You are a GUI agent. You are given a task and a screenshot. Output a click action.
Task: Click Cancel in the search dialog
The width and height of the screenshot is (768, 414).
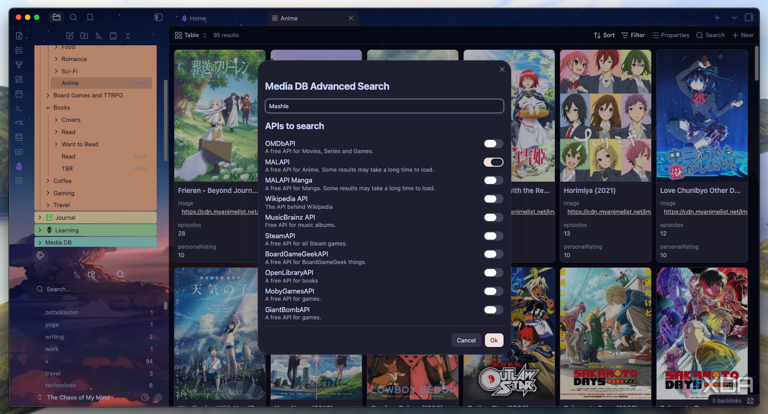pos(466,340)
